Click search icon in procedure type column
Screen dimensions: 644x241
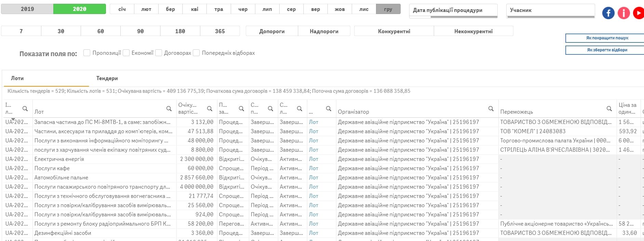tap(241, 109)
